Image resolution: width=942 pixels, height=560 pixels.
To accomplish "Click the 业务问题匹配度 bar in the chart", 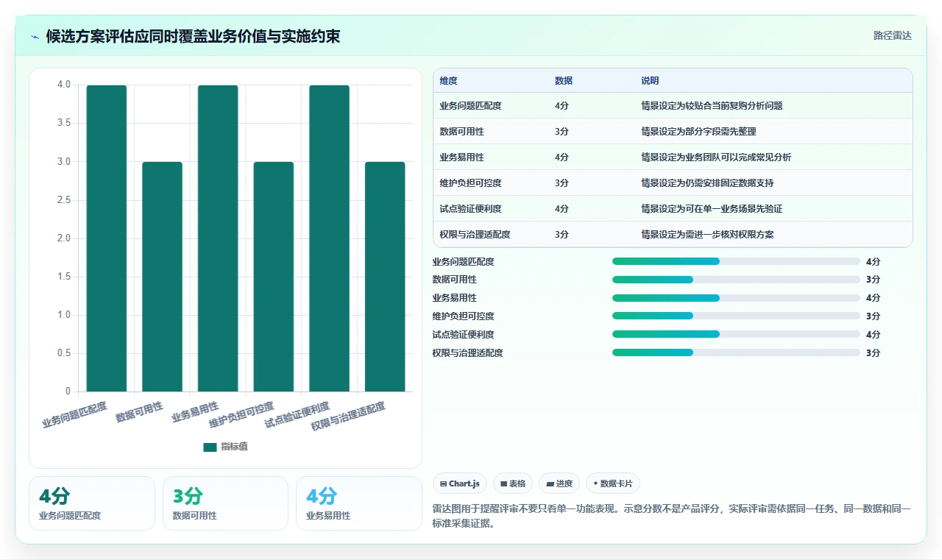I will tap(107, 238).
